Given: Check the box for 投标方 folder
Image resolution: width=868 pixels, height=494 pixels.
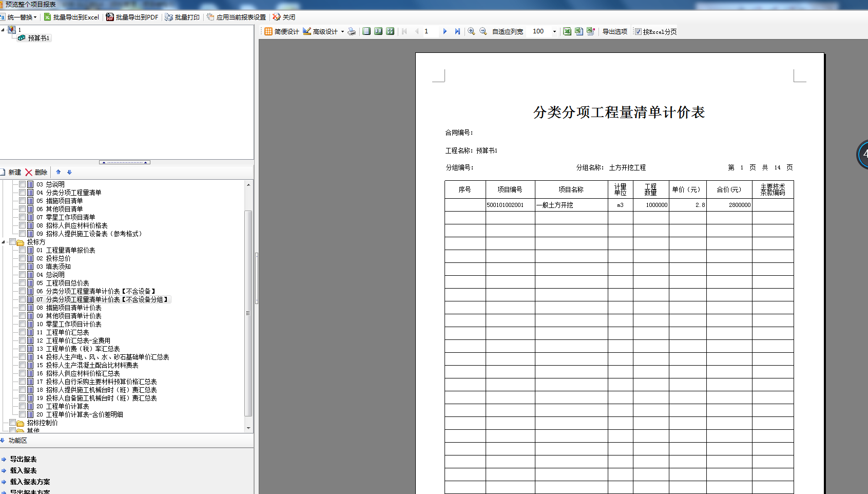Looking at the screenshot, I should click(x=13, y=241).
